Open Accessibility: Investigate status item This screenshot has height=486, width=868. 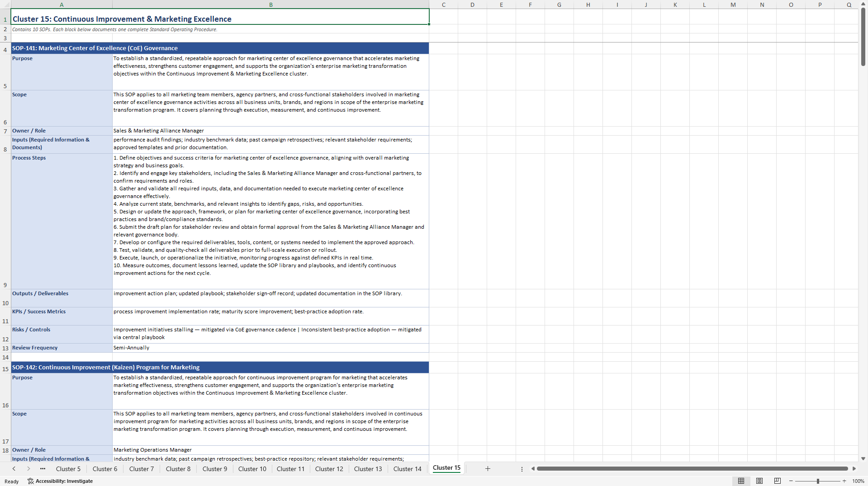pos(60,481)
